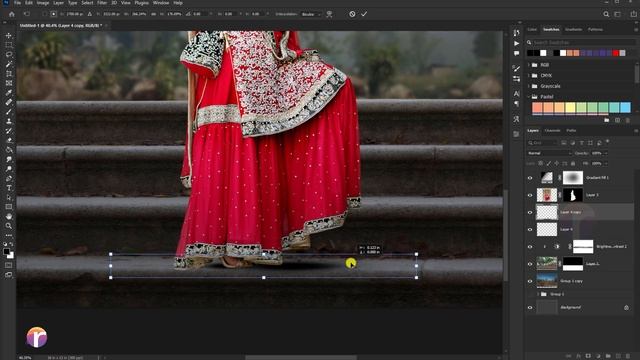
Task: Hide the Background layer
Action: point(530,307)
